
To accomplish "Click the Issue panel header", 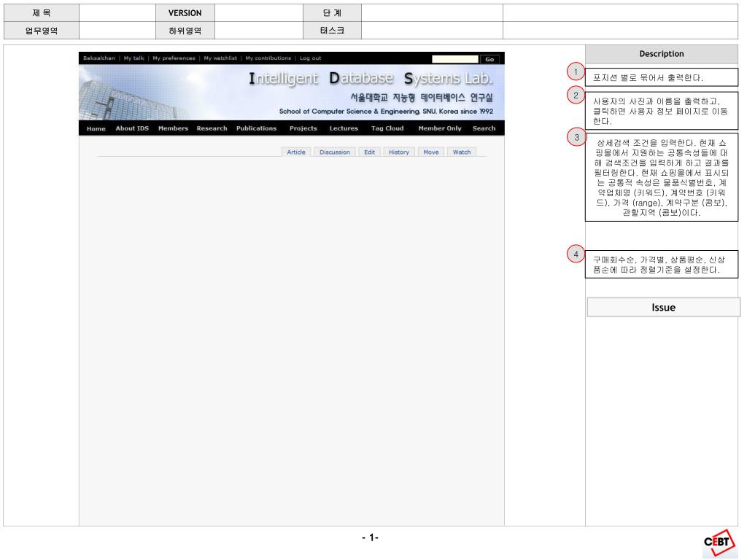I will (x=664, y=307).
